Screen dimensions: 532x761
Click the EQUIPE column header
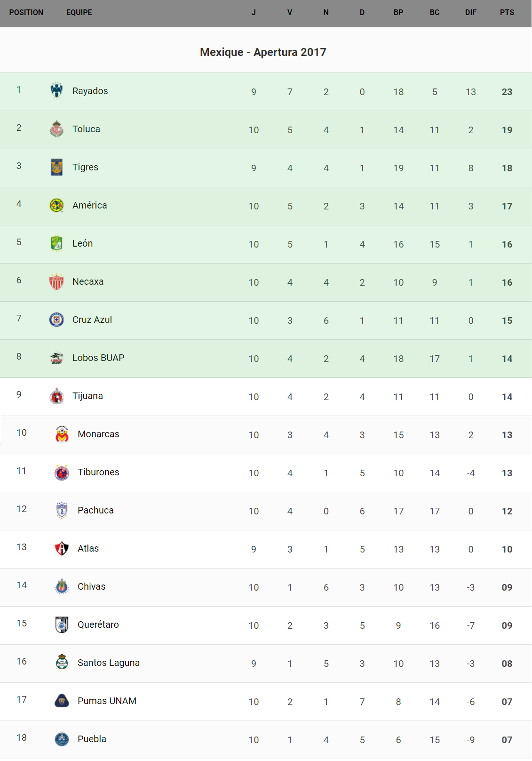click(79, 13)
